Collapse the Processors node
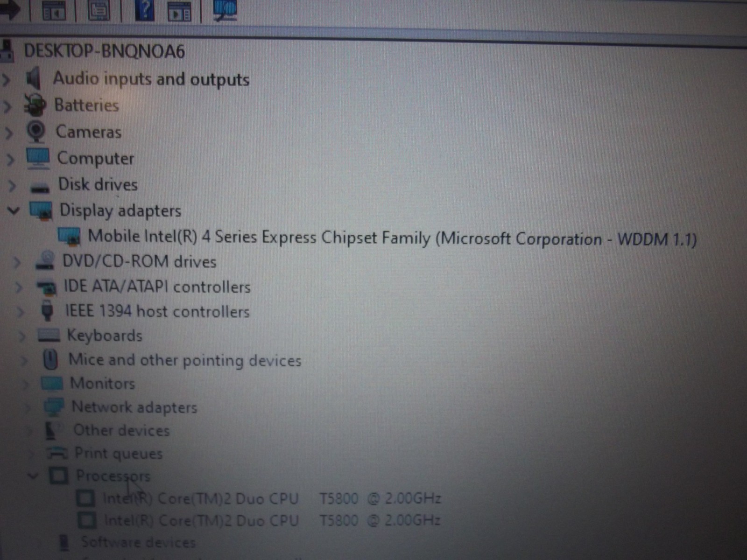This screenshot has width=747, height=560. pyautogui.click(x=33, y=476)
